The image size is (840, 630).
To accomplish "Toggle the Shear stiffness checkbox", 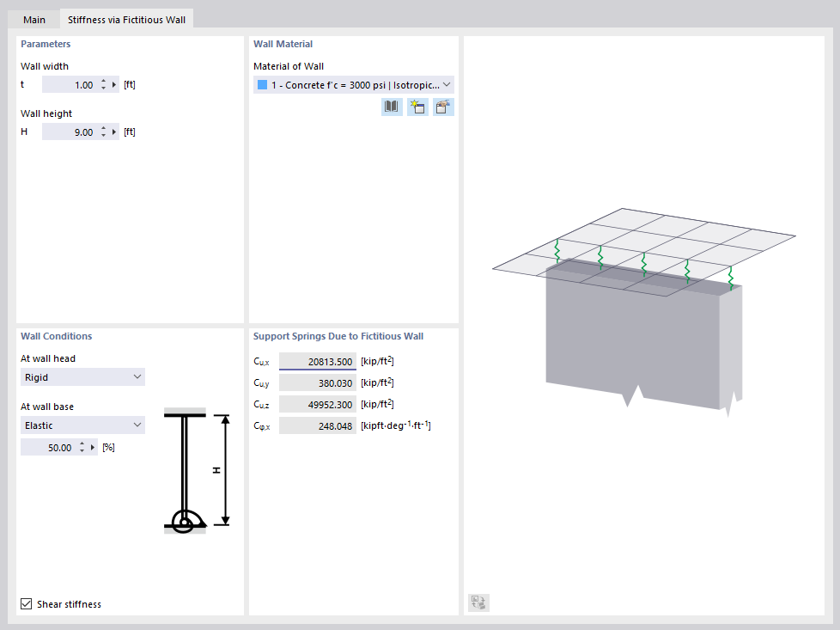I will (x=26, y=603).
